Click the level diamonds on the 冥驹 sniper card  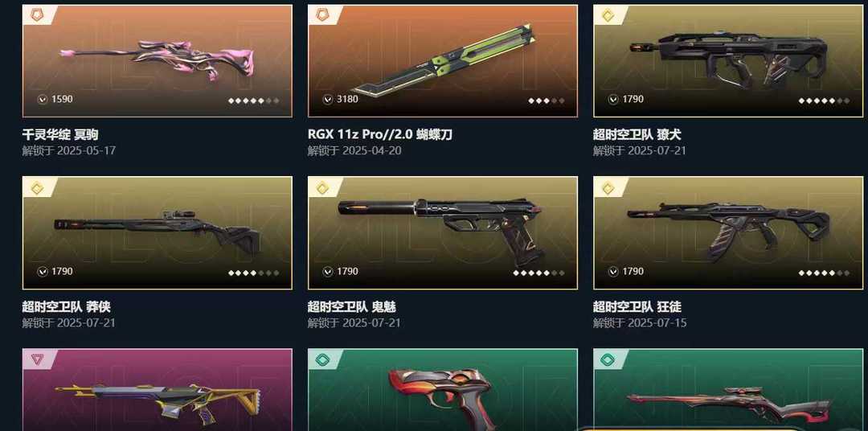(253, 101)
